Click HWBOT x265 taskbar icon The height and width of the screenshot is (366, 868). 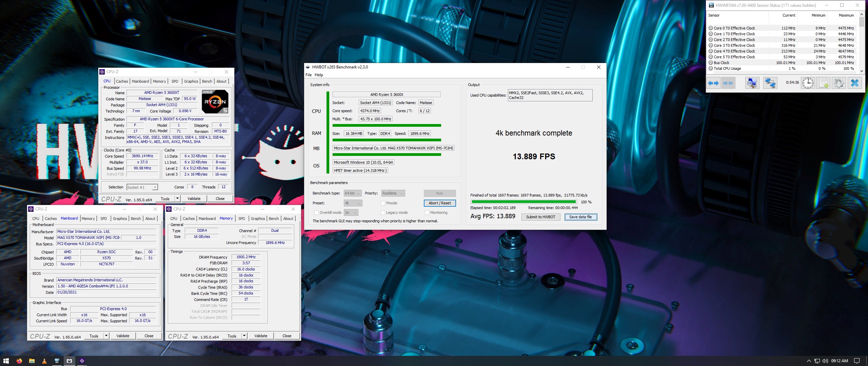69,361
